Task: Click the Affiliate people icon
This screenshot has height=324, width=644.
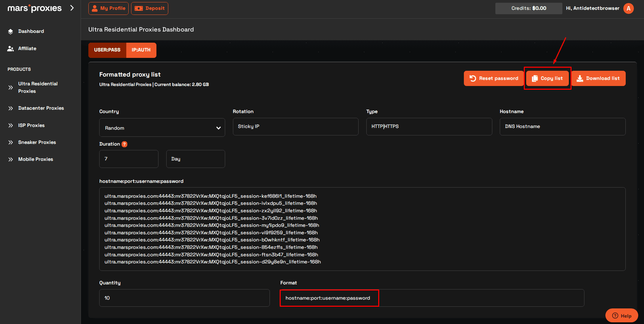Action: [x=10, y=49]
